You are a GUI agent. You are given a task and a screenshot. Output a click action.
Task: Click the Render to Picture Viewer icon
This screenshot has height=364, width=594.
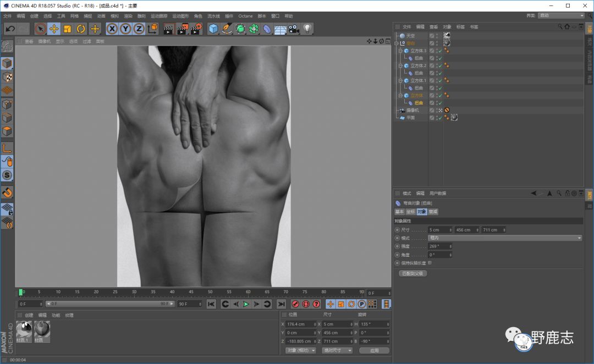(x=182, y=29)
